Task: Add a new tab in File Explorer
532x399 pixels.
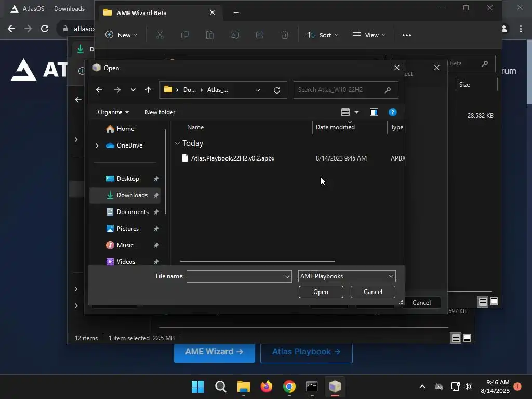Action: (x=236, y=13)
